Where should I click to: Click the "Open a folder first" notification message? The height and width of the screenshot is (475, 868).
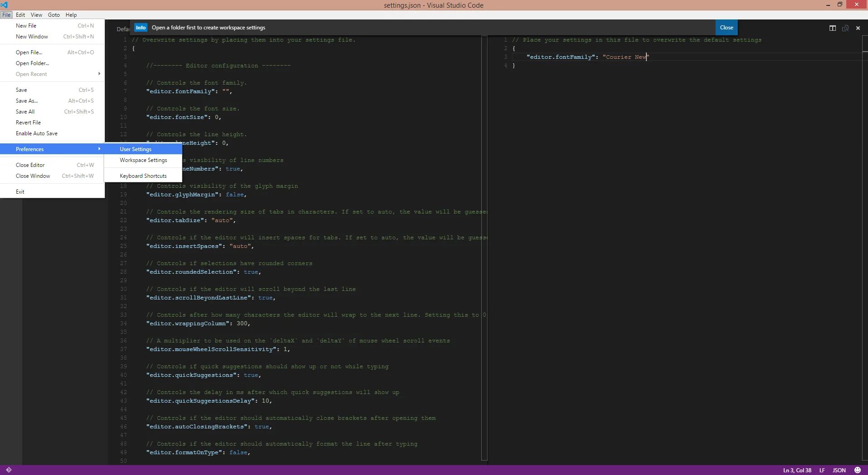pyautogui.click(x=209, y=28)
